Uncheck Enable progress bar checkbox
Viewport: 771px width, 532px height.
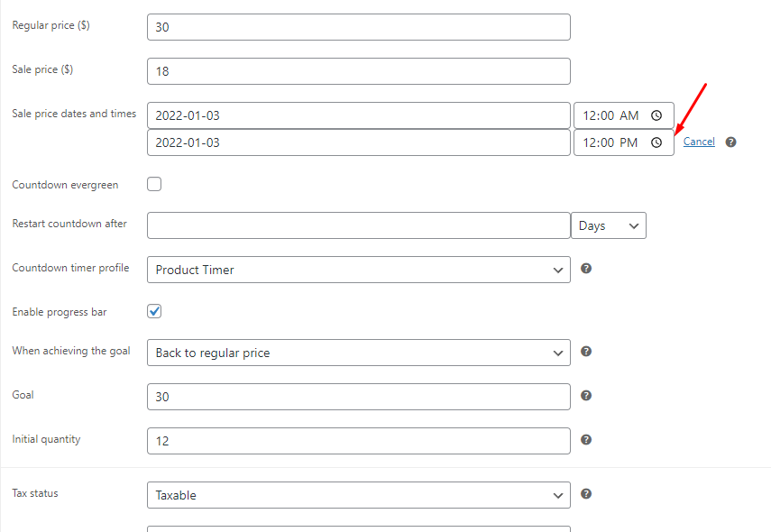[154, 311]
